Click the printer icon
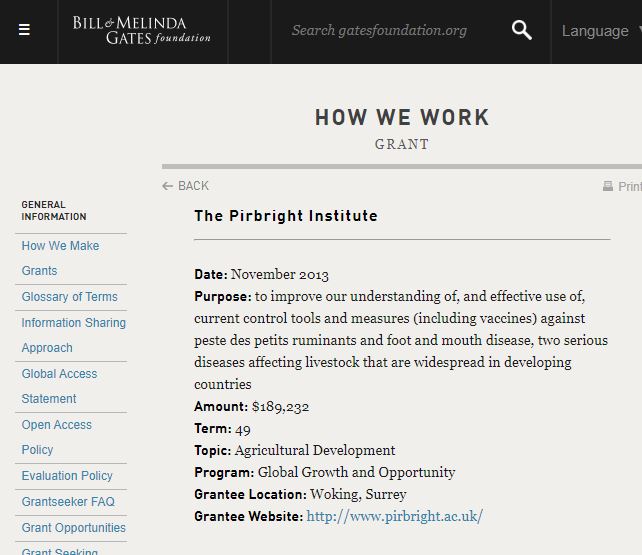Screen dimensions: 642x555 click(x=608, y=186)
